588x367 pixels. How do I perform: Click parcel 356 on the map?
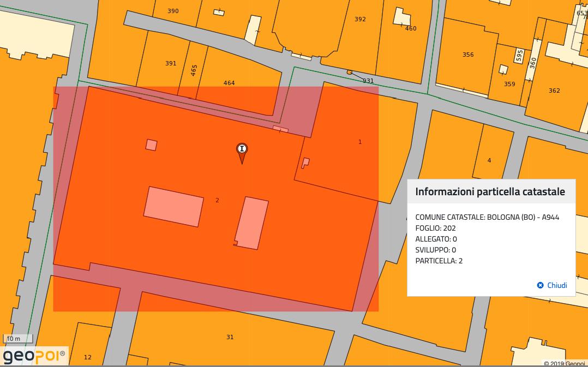[x=468, y=55]
